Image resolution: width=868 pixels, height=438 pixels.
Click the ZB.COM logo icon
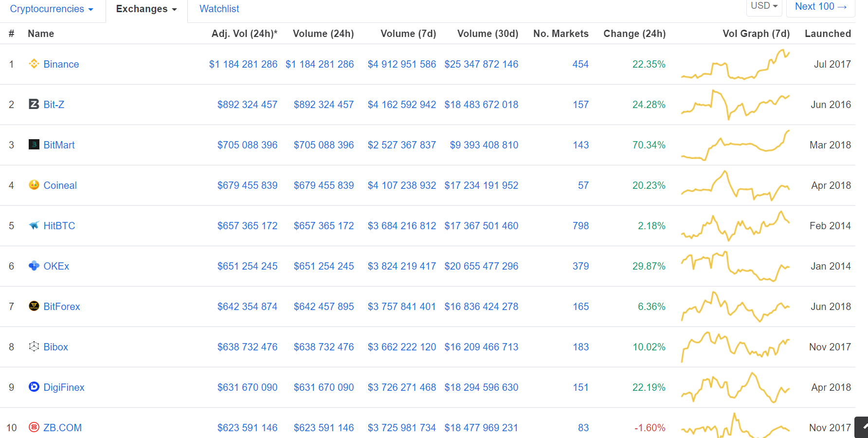(x=34, y=427)
